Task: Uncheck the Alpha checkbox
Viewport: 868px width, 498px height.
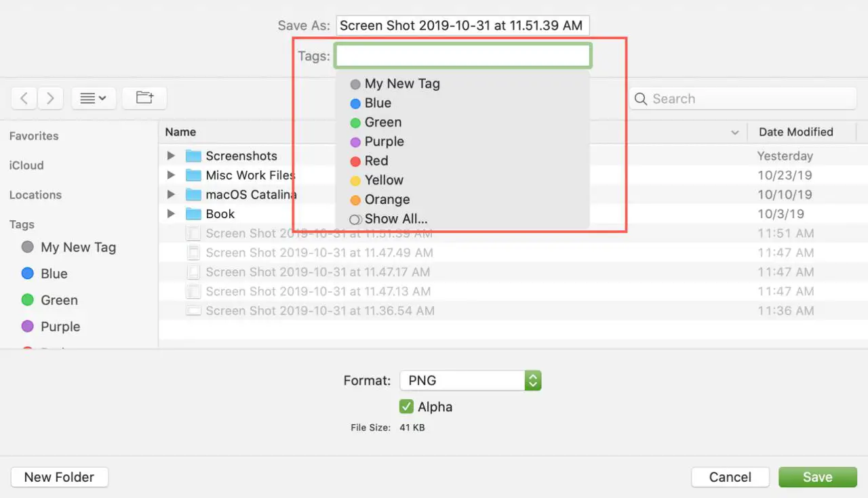Action: tap(406, 407)
